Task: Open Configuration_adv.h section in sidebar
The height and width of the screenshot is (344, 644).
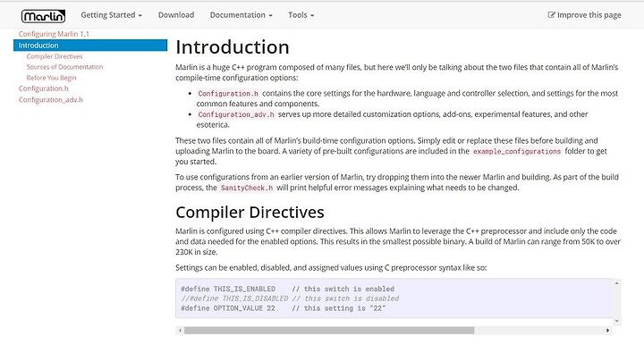Action: pyautogui.click(x=50, y=100)
